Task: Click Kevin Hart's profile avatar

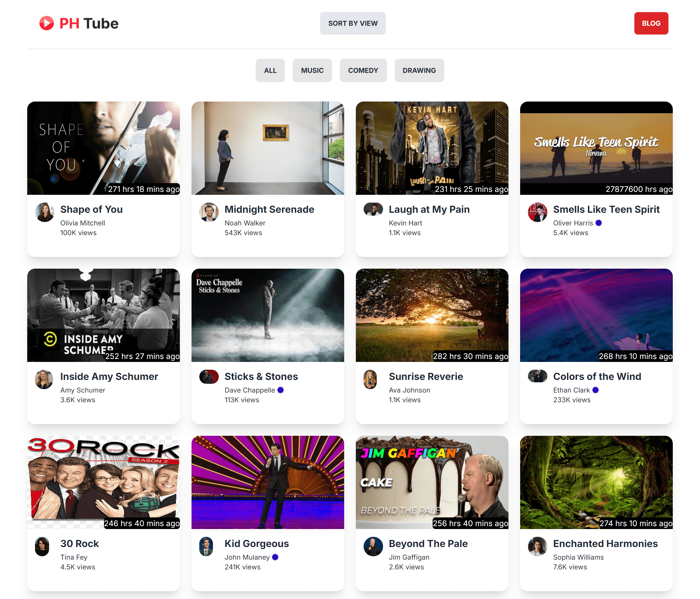Action: click(x=373, y=209)
